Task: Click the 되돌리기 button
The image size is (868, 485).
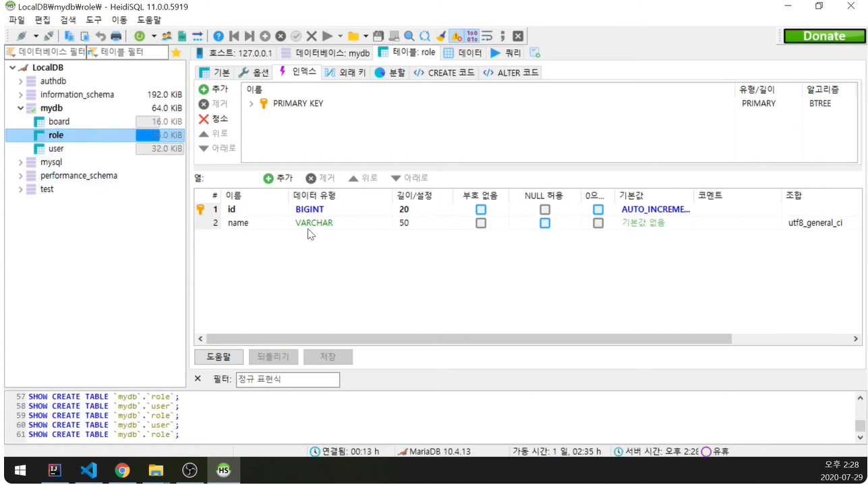Action: click(273, 357)
